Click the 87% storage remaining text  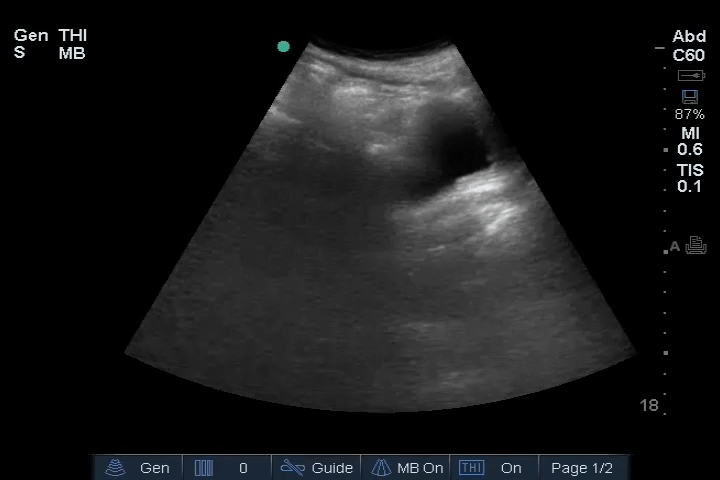tap(689, 114)
